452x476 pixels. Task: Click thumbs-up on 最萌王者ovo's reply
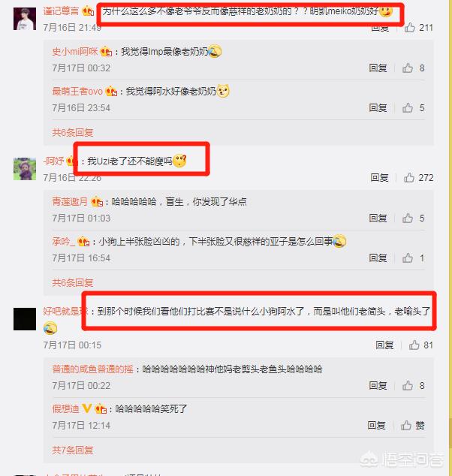[x=408, y=108]
